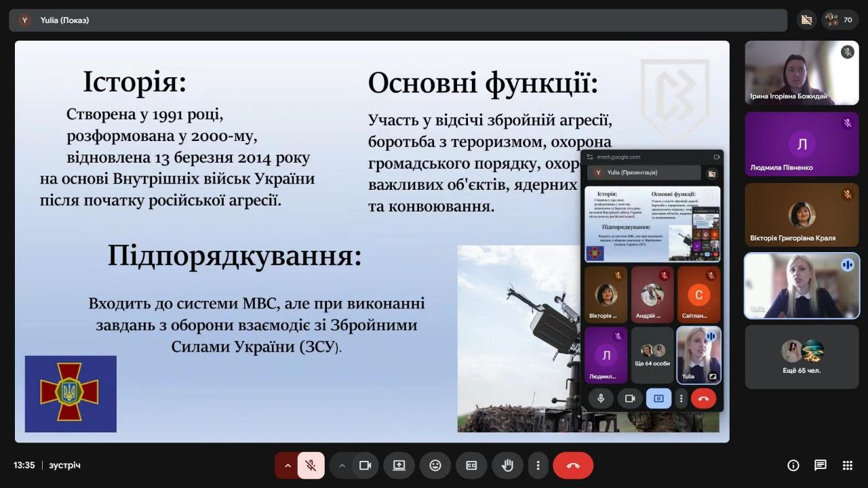This screenshot has width=868, height=488.
Task: Select Ірина Ігорівна Божидай video tile
Action: (802, 73)
